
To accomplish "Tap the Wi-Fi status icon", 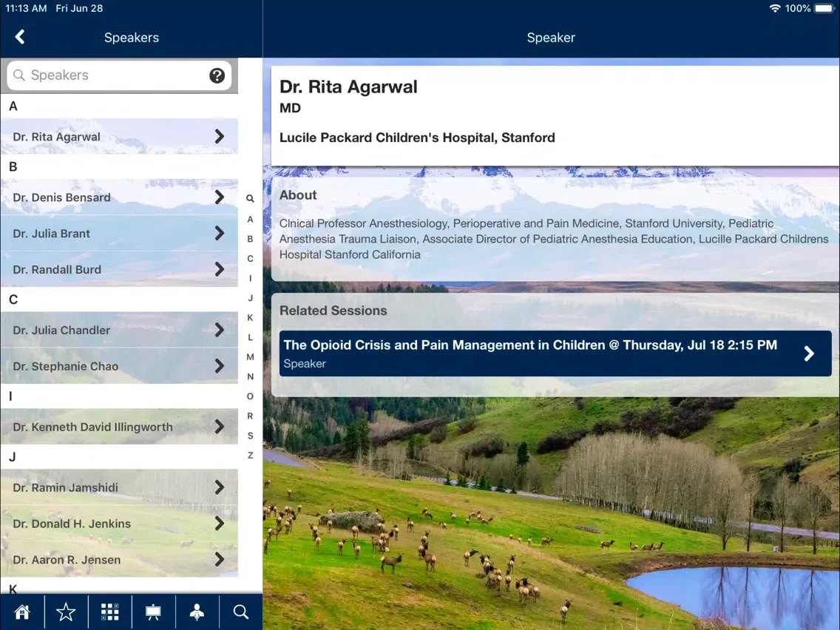I will coord(775,8).
